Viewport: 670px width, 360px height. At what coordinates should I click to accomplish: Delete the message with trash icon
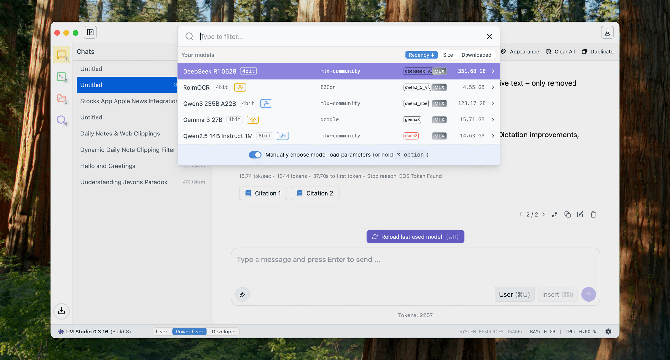[593, 214]
